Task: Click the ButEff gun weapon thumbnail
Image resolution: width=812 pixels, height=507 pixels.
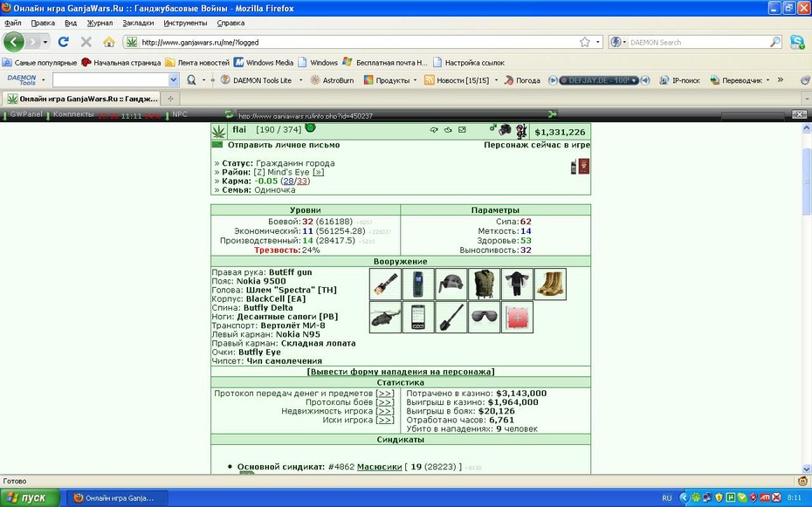Action: pos(385,284)
